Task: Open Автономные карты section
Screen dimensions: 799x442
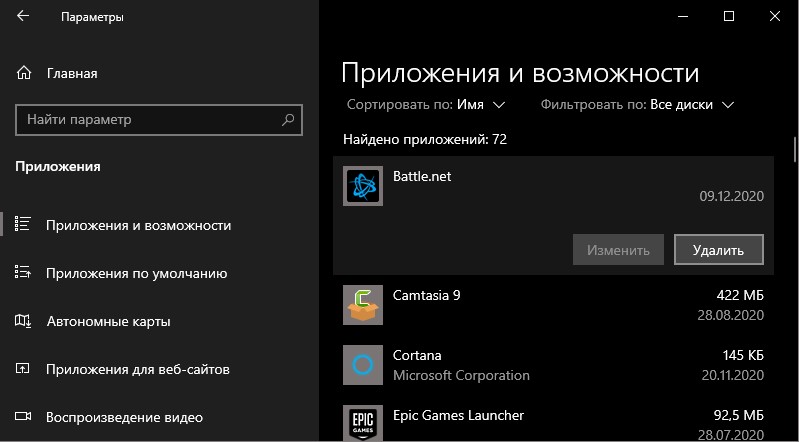Action: coord(109,322)
